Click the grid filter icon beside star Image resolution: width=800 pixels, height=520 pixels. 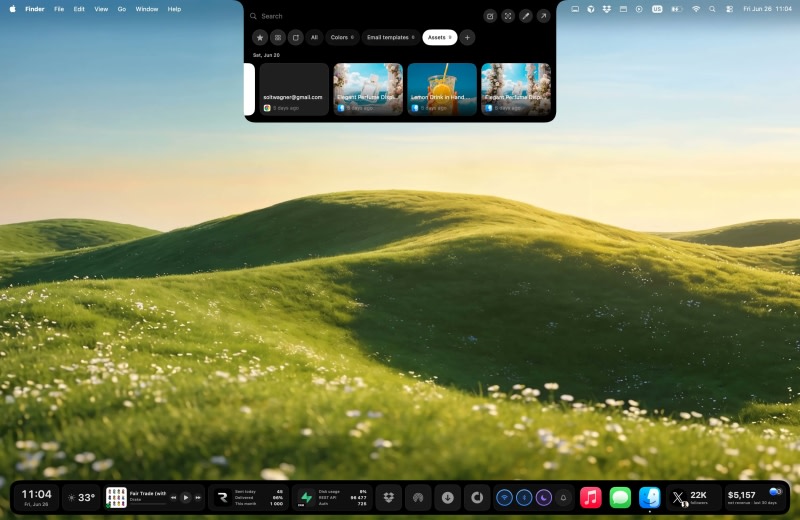[278, 37]
